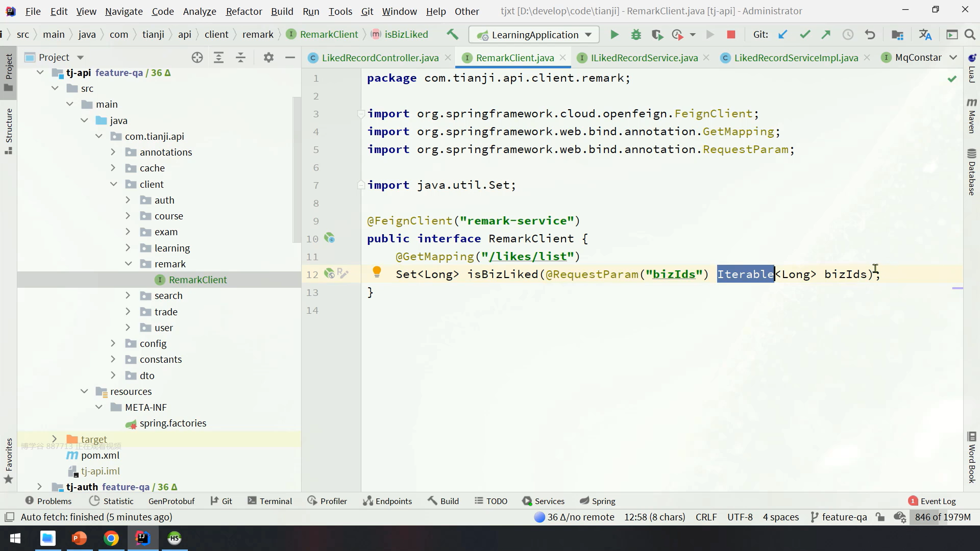Click the gutter implementation icon on line 10
This screenshot has width=980, height=551.
(x=330, y=238)
